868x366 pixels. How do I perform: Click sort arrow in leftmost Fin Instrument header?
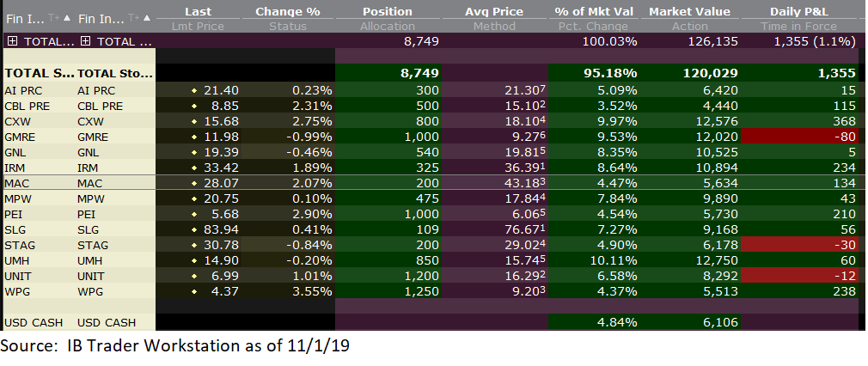tap(67, 17)
